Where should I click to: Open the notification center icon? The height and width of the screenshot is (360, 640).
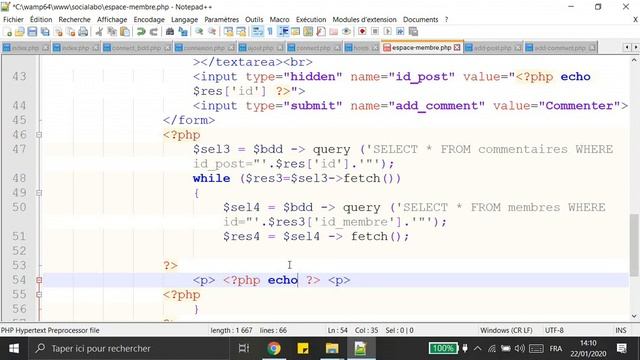click(622, 349)
